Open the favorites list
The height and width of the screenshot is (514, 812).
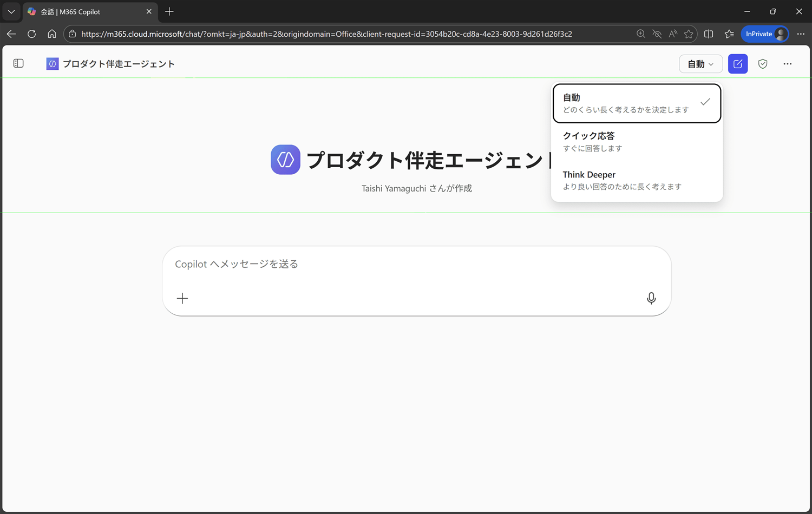[729, 34]
